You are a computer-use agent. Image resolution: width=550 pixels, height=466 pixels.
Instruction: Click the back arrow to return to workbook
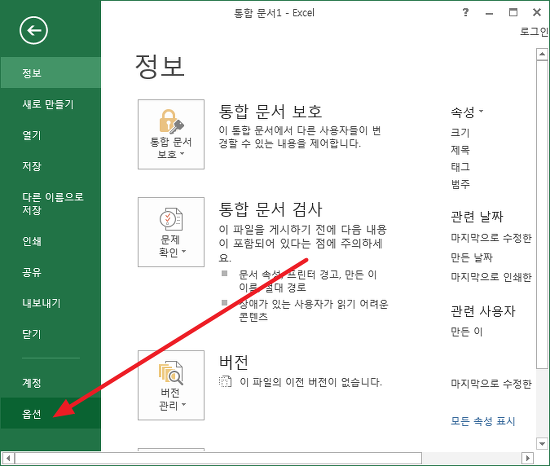(x=33, y=31)
